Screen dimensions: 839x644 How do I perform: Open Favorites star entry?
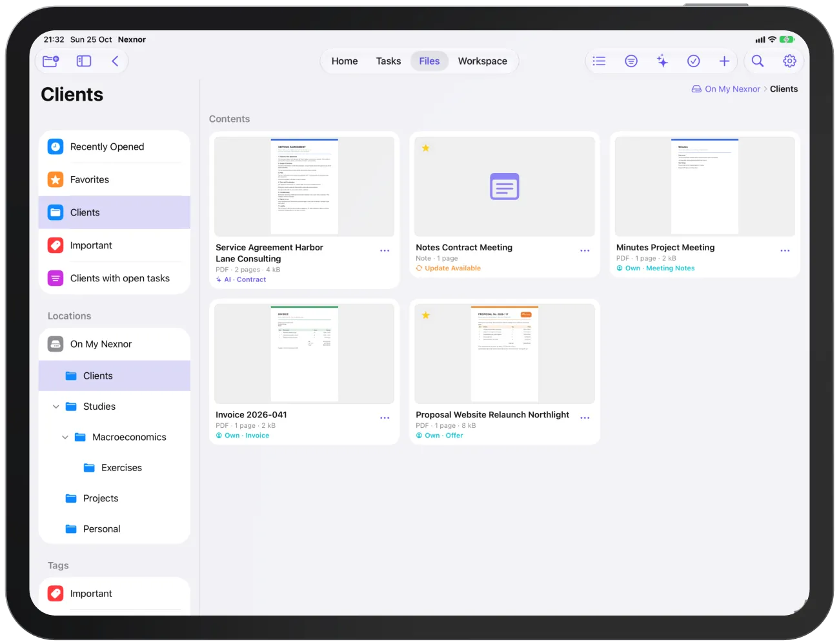pos(114,180)
